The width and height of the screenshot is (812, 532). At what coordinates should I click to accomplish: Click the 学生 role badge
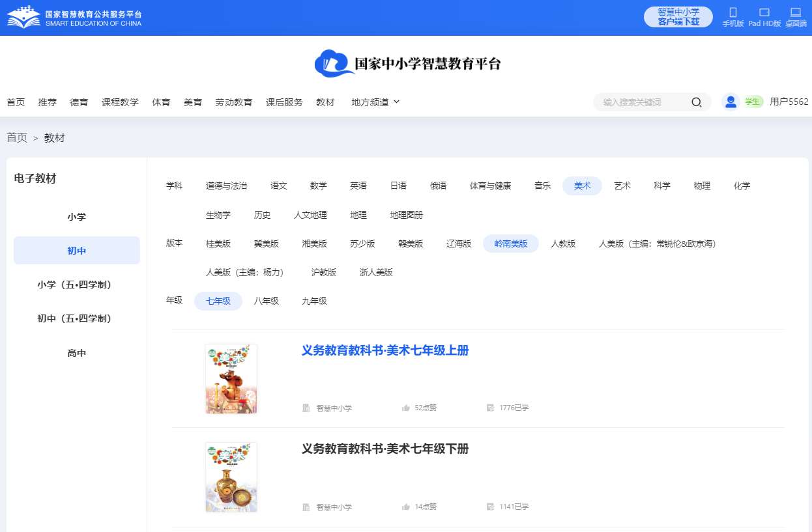coord(753,102)
